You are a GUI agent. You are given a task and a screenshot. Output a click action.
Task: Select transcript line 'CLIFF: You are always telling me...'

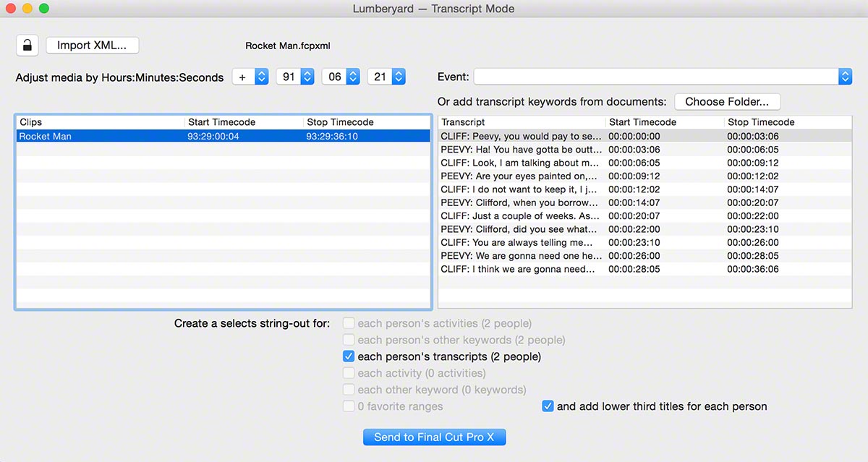tap(645, 242)
